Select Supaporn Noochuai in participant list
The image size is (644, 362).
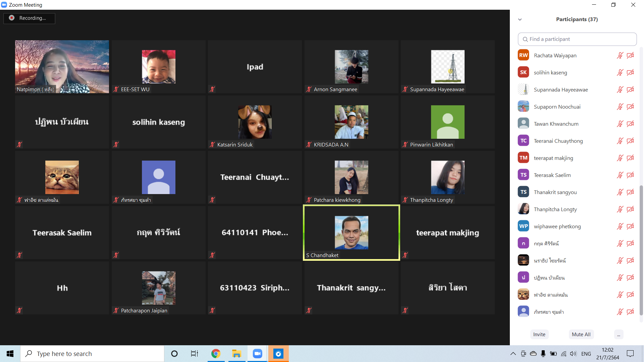[x=557, y=107]
